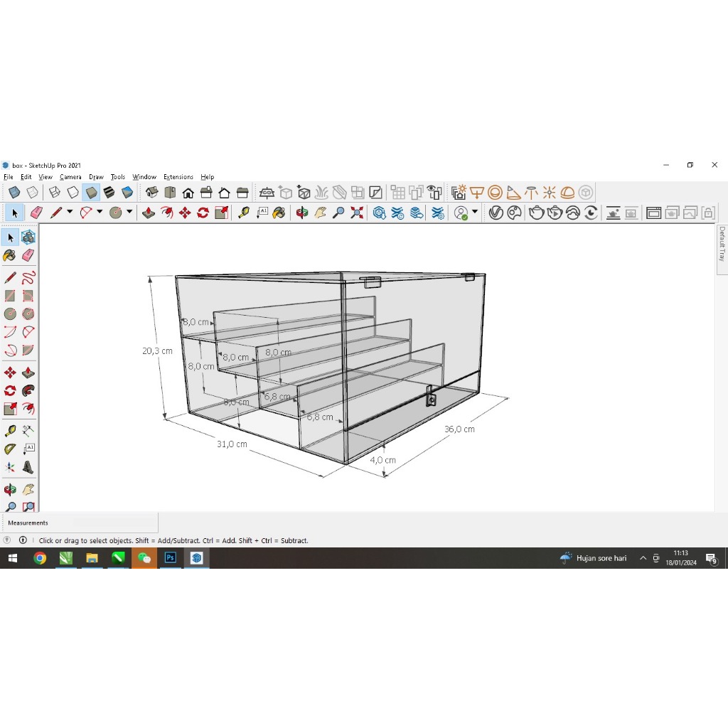Expand Line tool dropdown arrow

pos(70,212)
